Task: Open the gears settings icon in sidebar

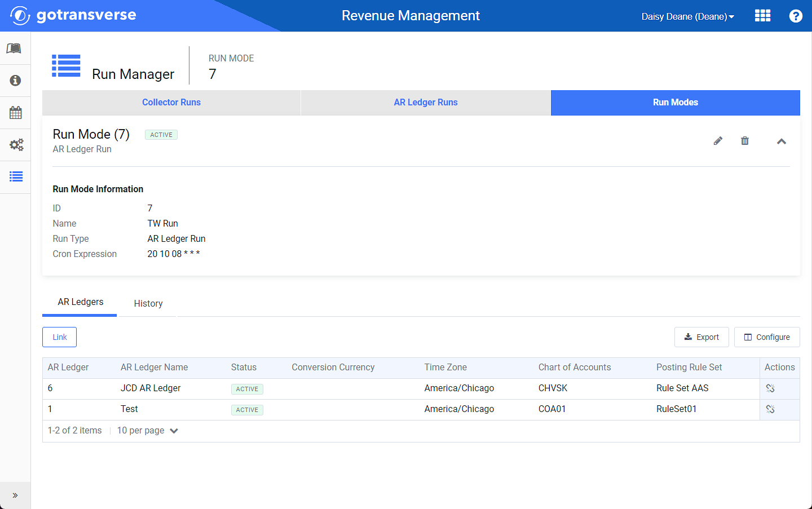Action: tap(15, 145)
